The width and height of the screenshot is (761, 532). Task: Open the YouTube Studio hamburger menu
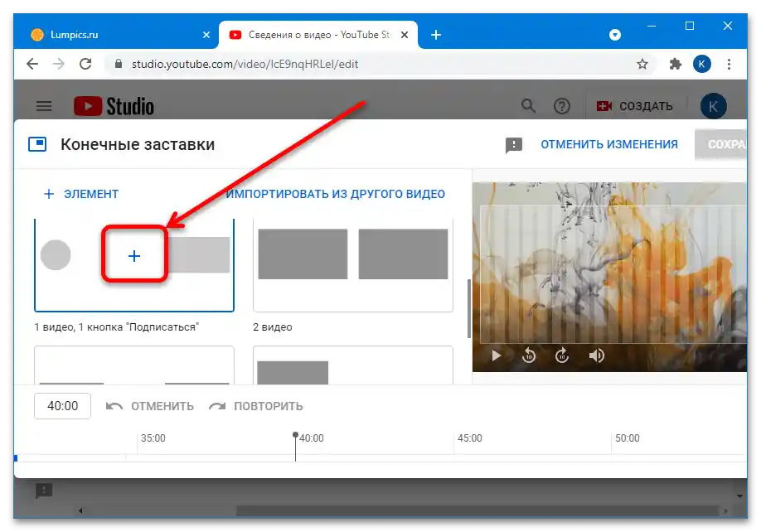point(44,106)
